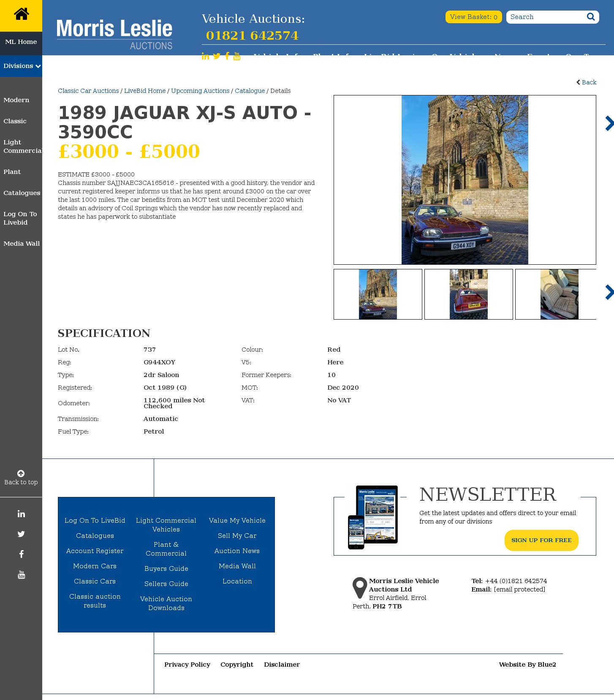Open Account Register footer link
The width and height of the screenshot is (614, 700).
tap(95, 551)
